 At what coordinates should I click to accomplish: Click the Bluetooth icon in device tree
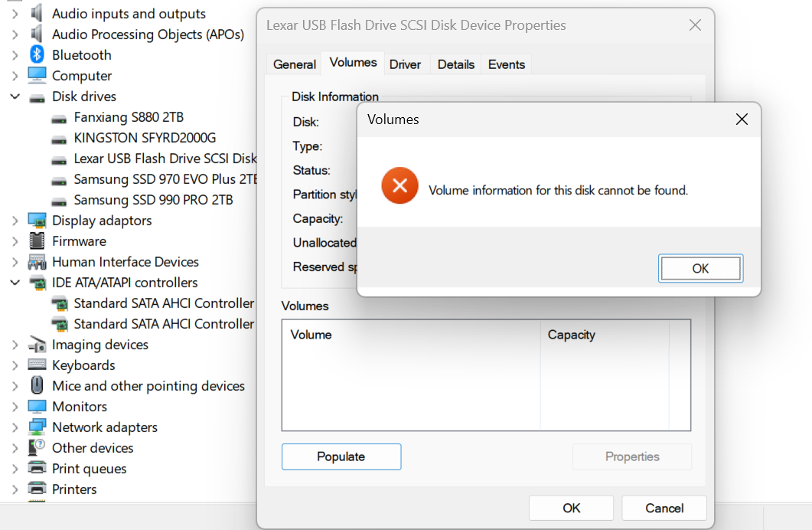tap(37, 55)
